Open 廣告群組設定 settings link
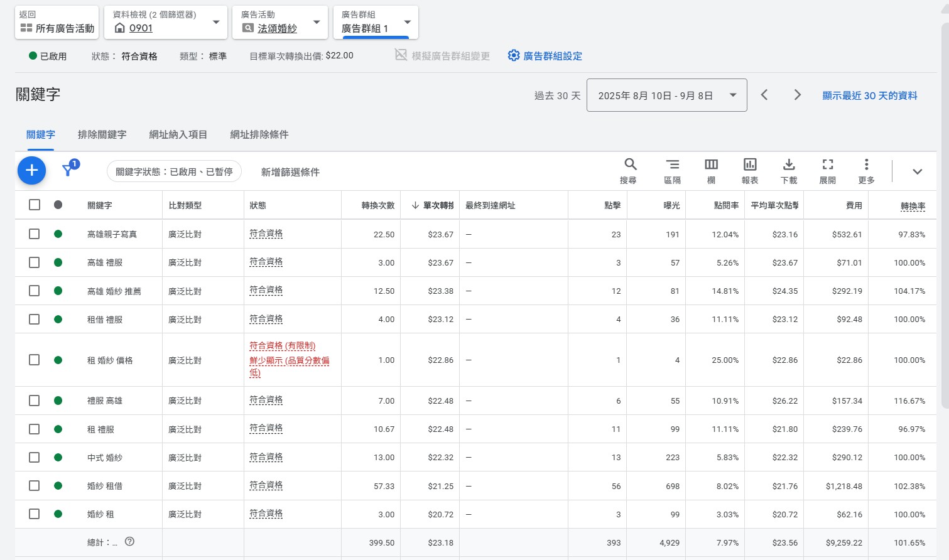 coord(545,56)
